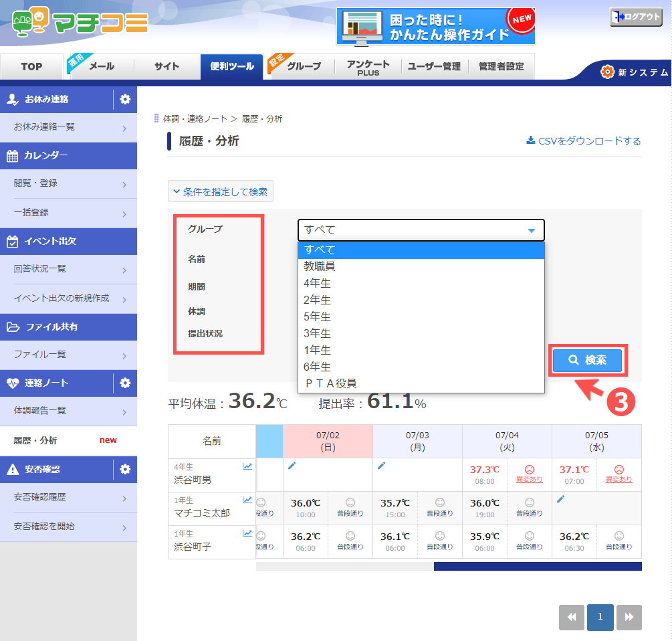Click the horizontal table scrollbar
The width and height of the screenshot is (672, 641).
pos(537,567)
